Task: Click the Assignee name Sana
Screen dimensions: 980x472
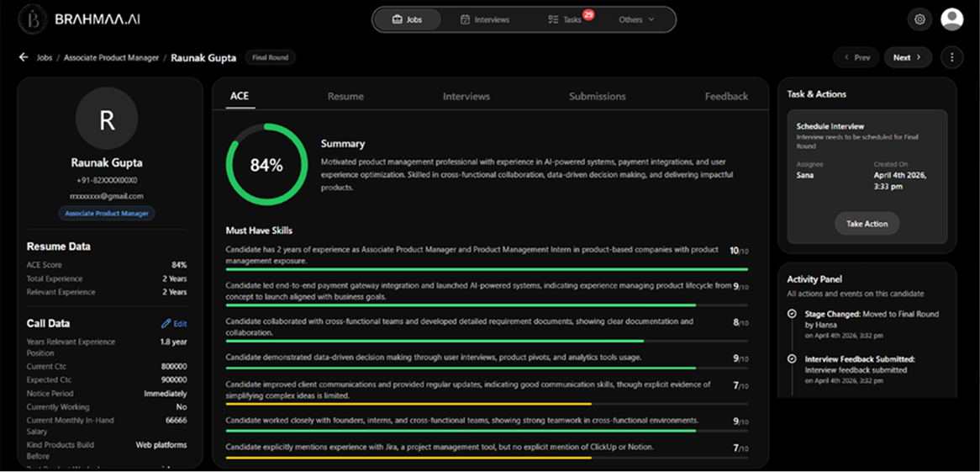Action: [805, 175]
